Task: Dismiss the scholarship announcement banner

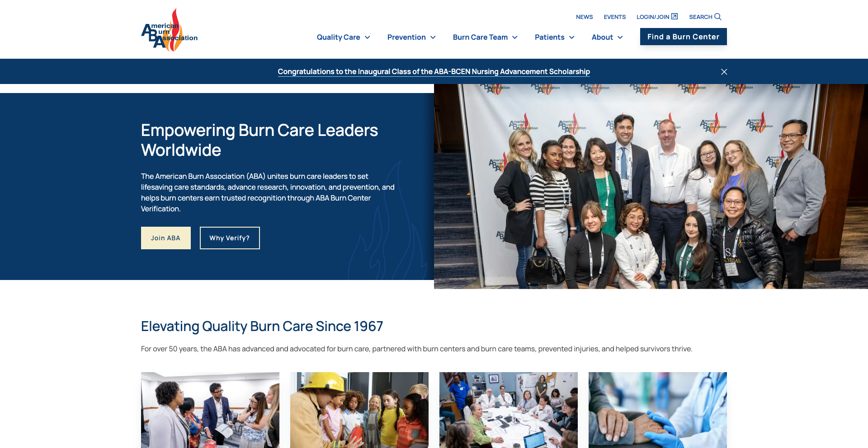Action: 724,72
